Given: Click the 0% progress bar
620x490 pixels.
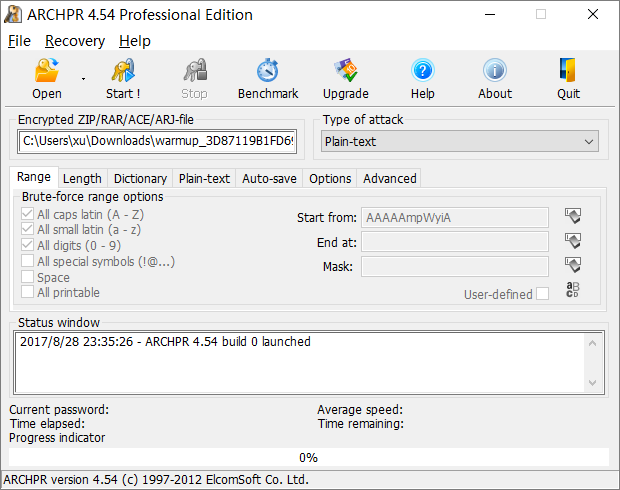Looking at the screenshot, I should click(308, 457).
